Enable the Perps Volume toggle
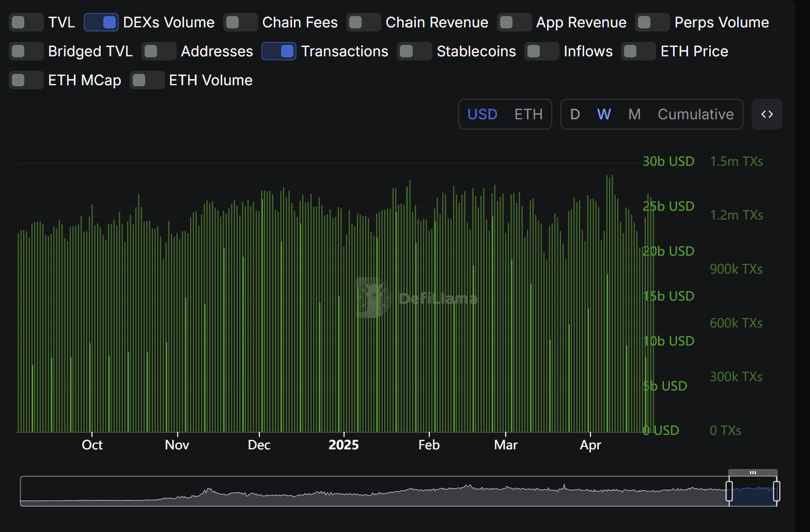 pos(652,23)
